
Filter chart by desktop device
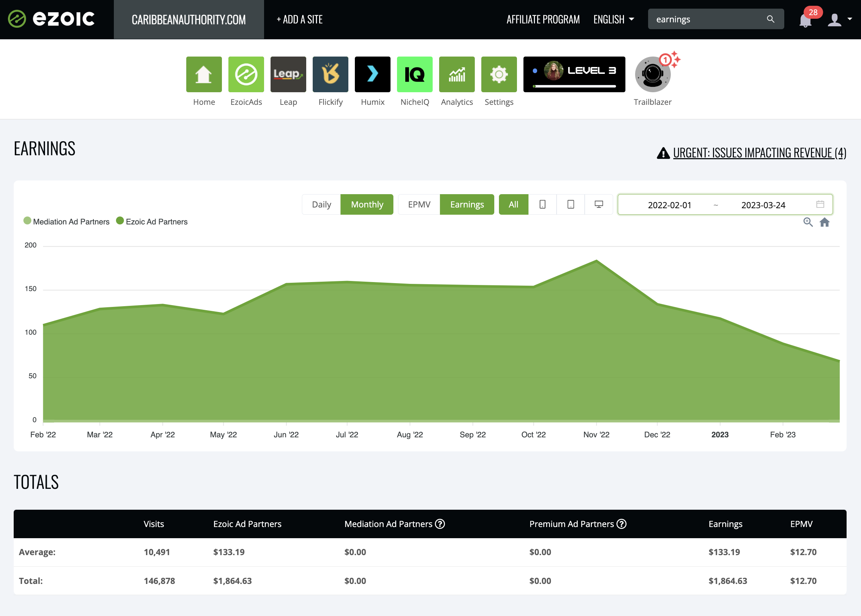point(598,205)
